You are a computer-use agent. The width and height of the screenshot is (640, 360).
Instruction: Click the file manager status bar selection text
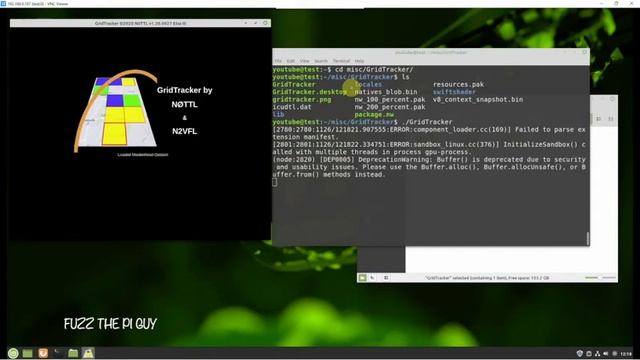(x=487, y=278)
